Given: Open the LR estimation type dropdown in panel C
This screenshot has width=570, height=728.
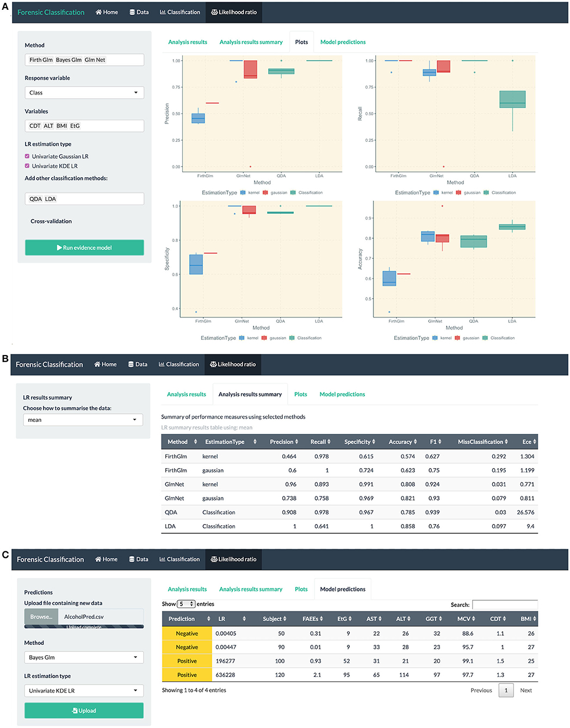Looking at the screenshot, I should pyautogui.click(x=84, y=690).
